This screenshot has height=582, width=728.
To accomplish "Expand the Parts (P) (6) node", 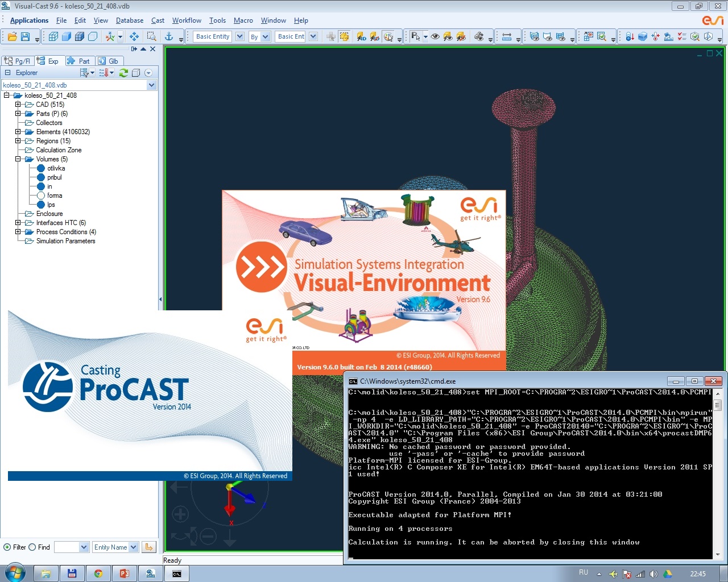I will (18, 114).
